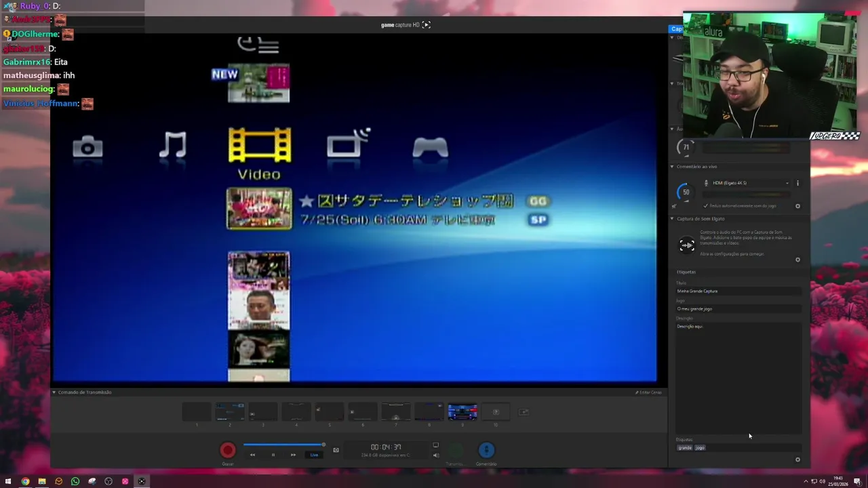The image size is (868, 488).
Task: Click the Game Capture HD title logo
Action: click(x=406, y=25)
